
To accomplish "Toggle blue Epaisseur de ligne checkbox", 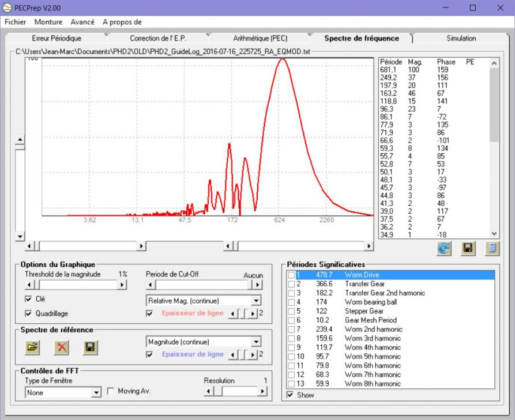I will (149, 354).
